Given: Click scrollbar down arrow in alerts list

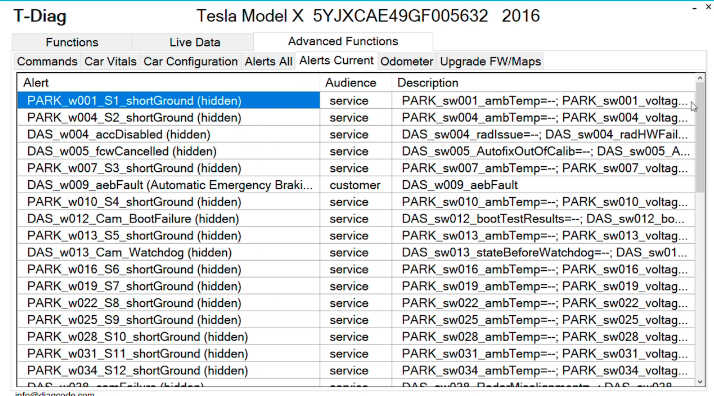Looking at the screenshot, I should point(700,381).
